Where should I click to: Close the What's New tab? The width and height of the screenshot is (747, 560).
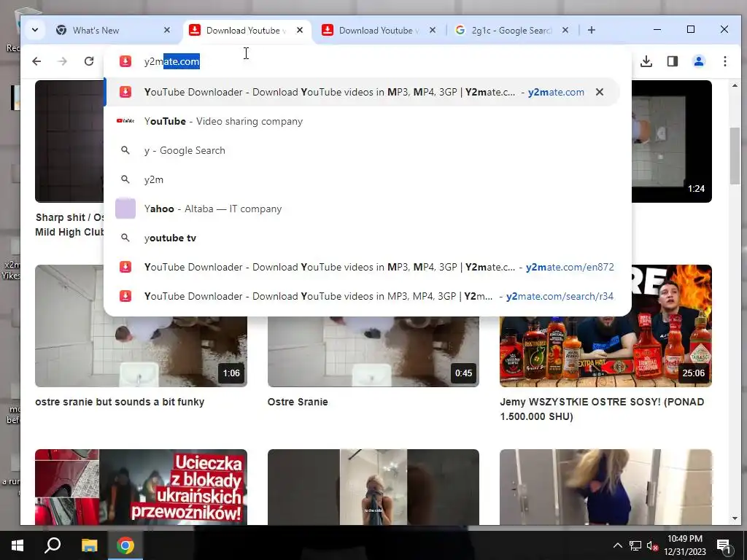(x=167, y=30)
